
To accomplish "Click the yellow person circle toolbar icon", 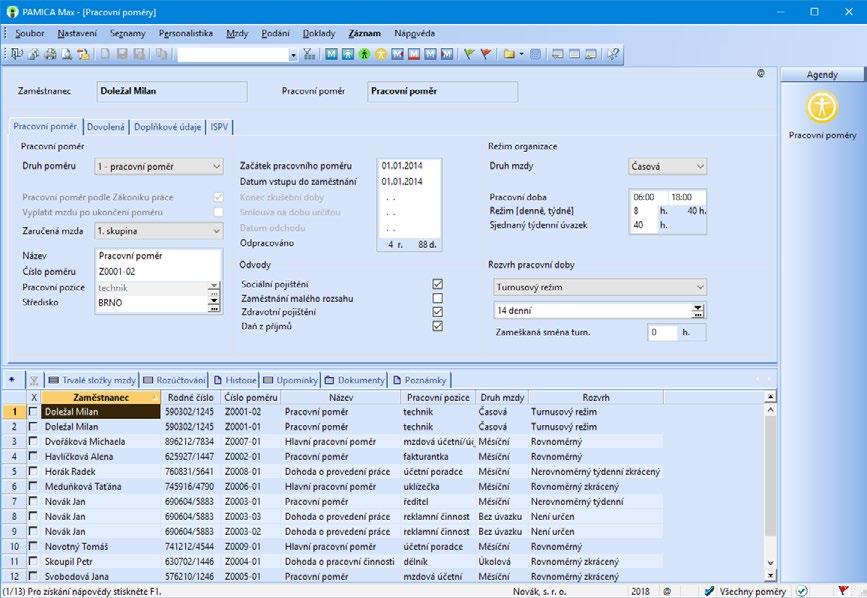I will click(380, 54).
